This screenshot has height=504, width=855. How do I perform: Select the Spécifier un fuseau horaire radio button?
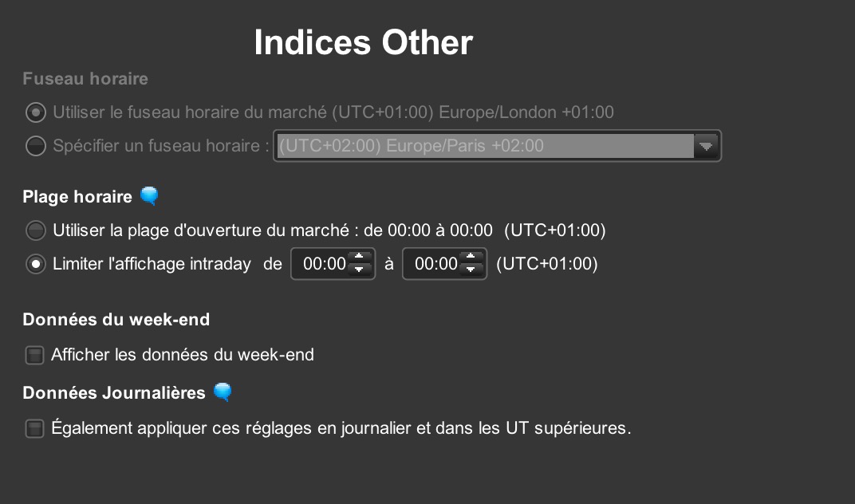(x=35, y=146)
